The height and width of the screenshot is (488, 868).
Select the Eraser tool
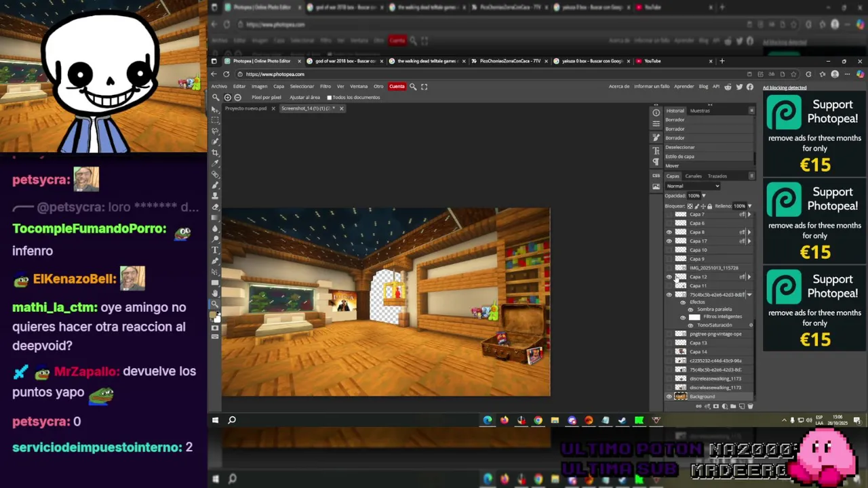click(x=215, y=207)
